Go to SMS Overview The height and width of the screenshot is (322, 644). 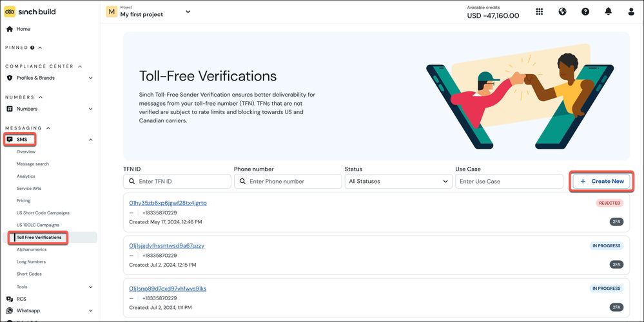(x=26, y=152)
